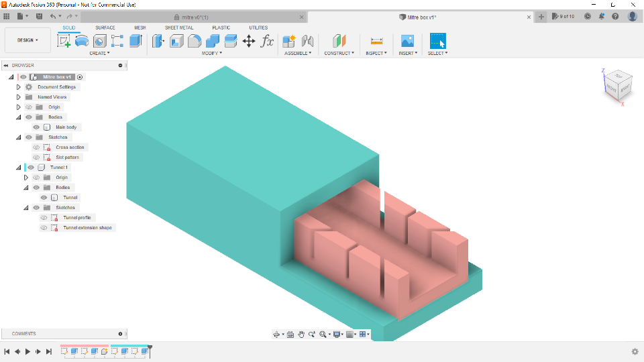Open the DESIGN workspace dropdown
The image size is (644, 362).
[x=28, y=40]
